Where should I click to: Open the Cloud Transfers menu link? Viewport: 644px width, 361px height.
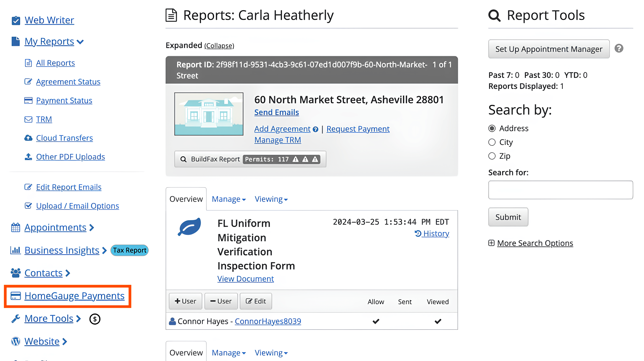64,138
